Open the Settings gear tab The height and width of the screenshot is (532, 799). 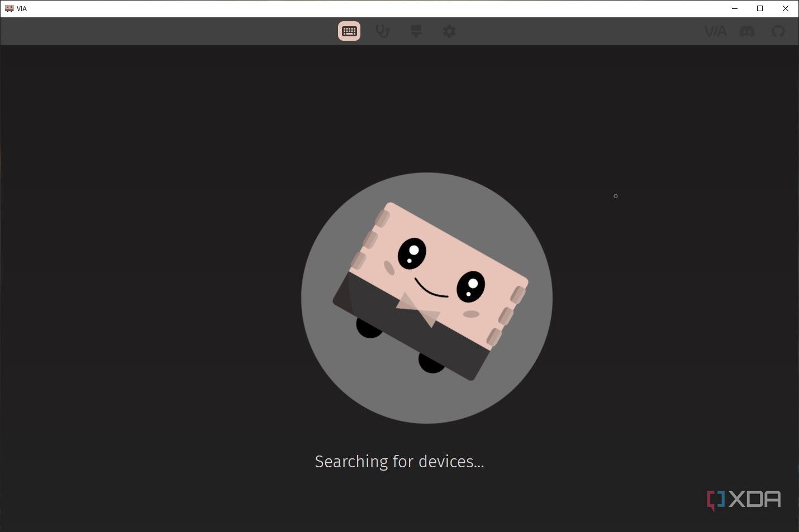pyautogui.click(x=449, y=31)
